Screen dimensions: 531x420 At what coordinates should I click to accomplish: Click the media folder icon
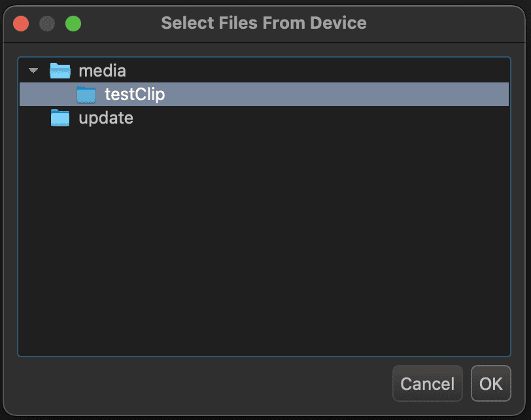coord(60,71)
